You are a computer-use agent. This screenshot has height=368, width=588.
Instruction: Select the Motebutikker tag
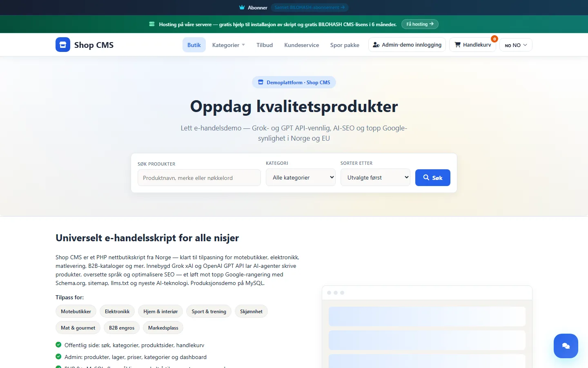coord(76,312)
